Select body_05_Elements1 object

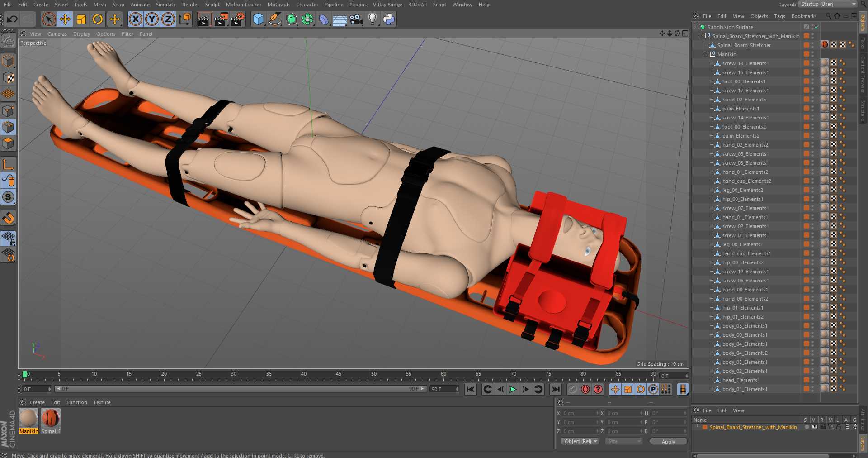pyautogui.click(x=745, y=326)
